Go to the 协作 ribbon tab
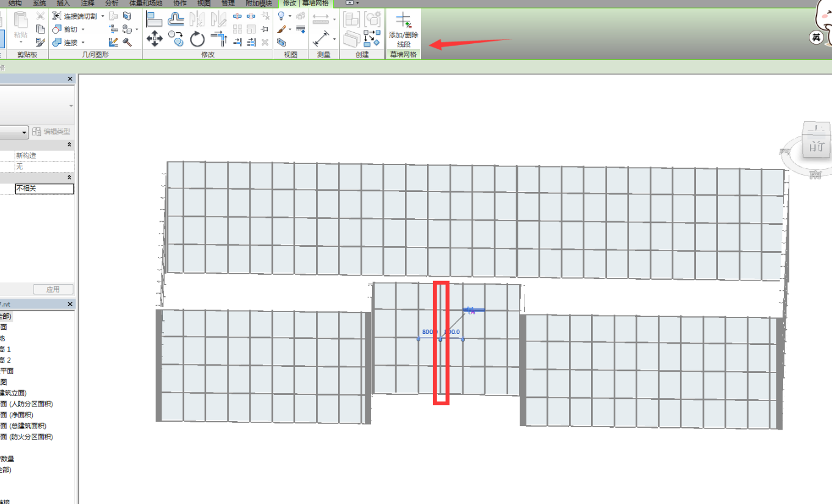 click(x=179, y=3)
